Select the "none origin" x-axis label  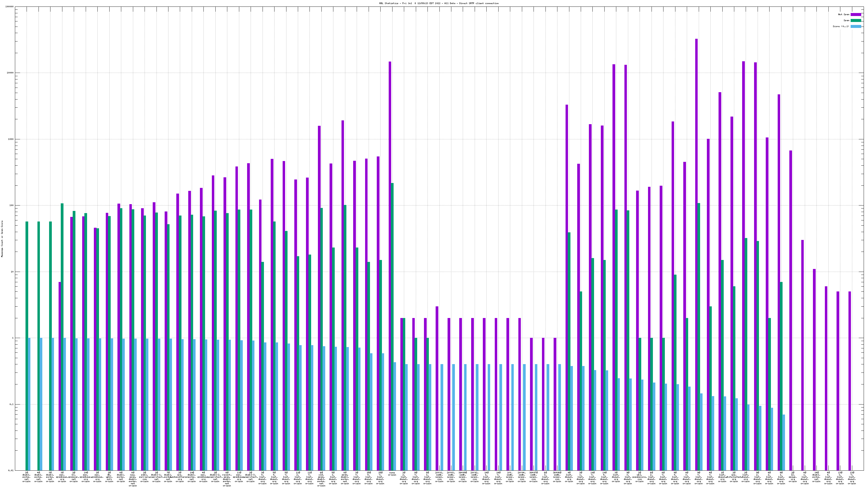[x=392, y=474]
